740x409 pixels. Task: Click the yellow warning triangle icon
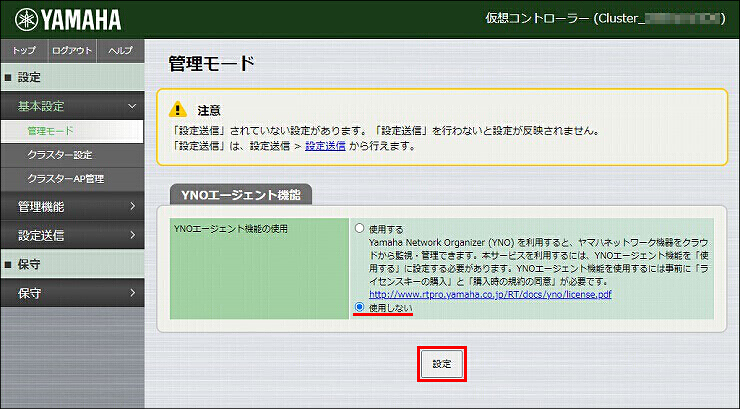[x=177, y=109]
